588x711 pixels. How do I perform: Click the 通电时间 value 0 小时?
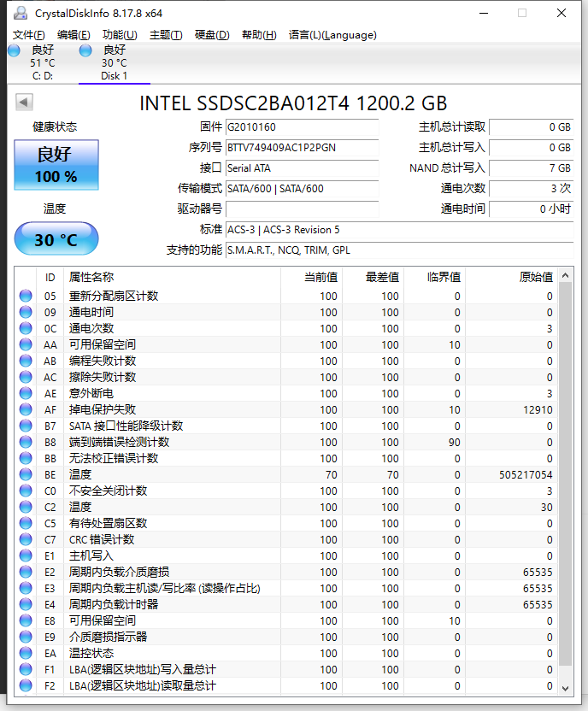pyautogui.click(x=531, y=209)
